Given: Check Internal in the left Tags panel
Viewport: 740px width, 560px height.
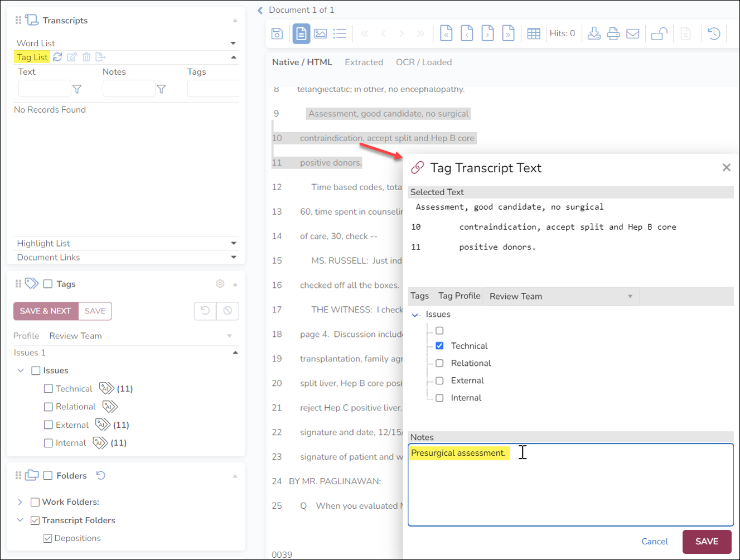Looking at the screenshot, I should [49, 443].
